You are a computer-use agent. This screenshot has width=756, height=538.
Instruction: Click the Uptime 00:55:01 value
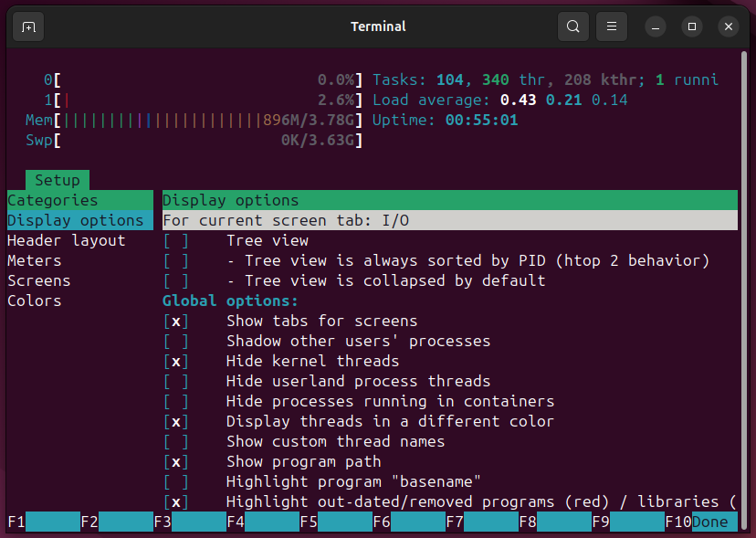pos(481,121)
